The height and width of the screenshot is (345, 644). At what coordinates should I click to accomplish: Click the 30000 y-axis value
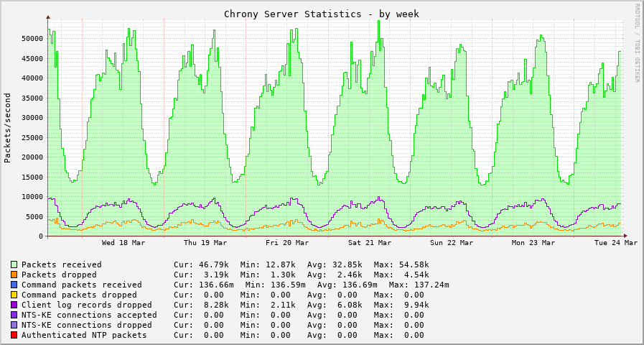[x=32, y=118]
